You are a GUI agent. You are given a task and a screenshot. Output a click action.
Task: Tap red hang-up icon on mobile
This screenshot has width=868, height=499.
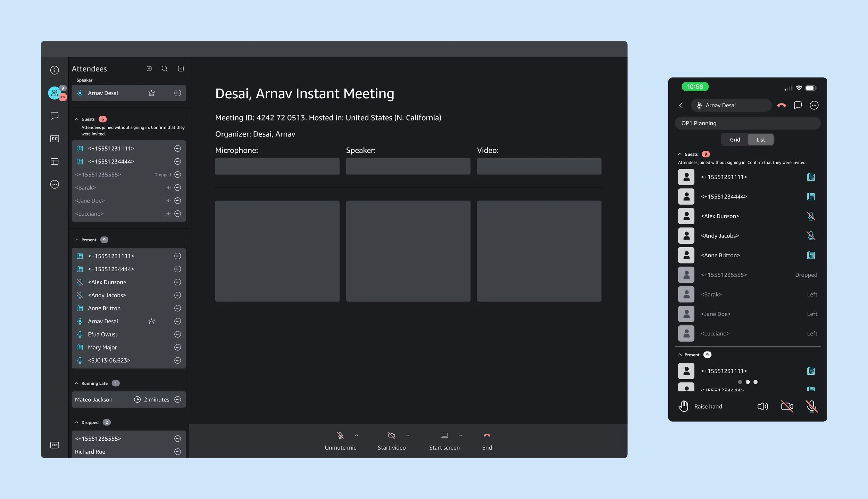[x=781, y=105]
